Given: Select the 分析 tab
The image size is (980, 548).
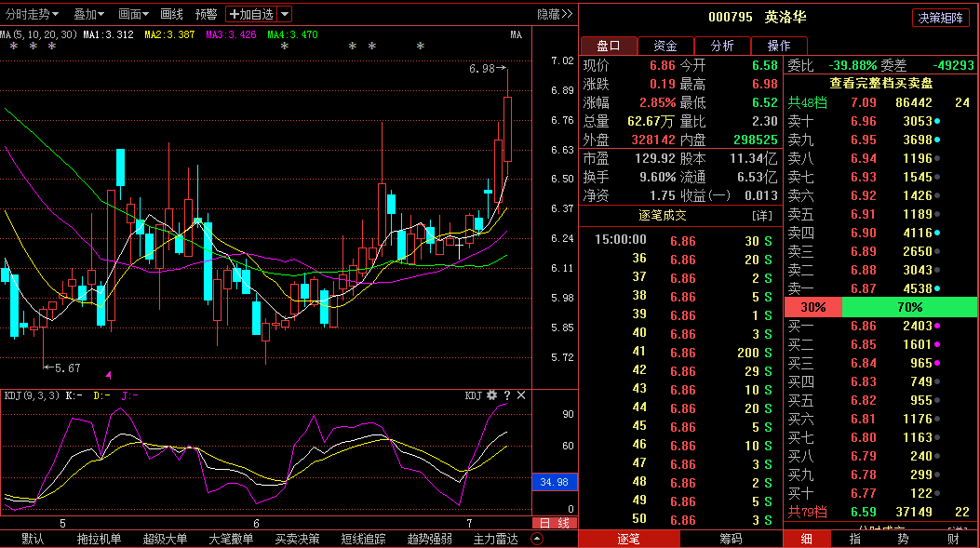Looking at the screenshot, I should 722,46.
